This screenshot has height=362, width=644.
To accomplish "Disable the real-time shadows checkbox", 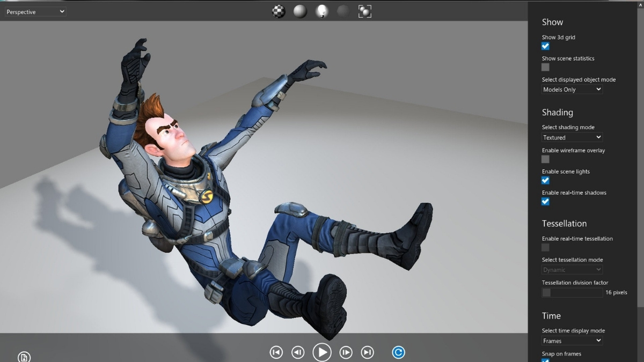I will (x=545, y=202).
